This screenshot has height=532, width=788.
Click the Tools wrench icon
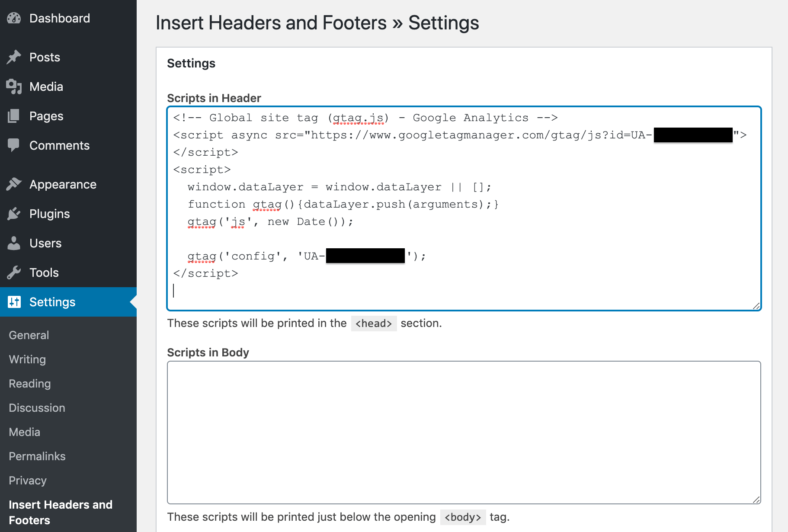[14, 272]
